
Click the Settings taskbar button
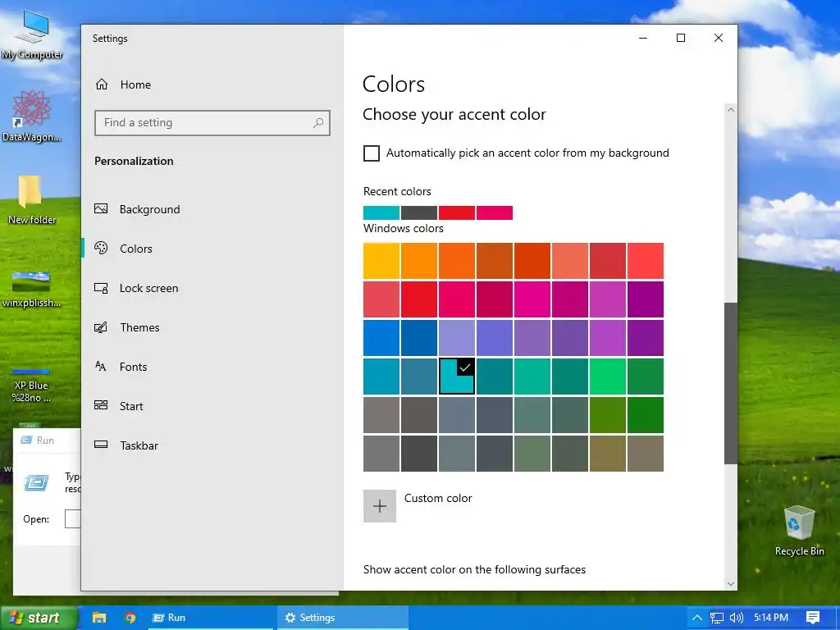343,618
